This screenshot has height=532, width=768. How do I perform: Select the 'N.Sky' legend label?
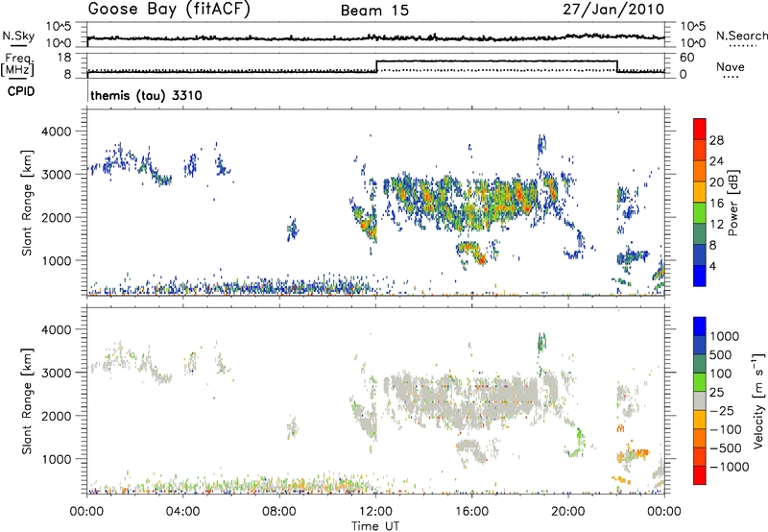point(18,36)
